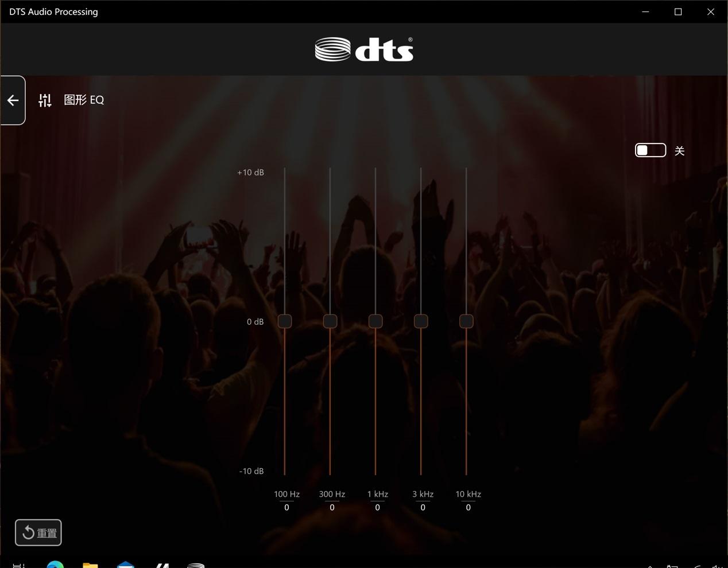Viewport: 728px width, 568px height.
Task: Click the "300 Hz" band label
Action: pyautogui.click(x=332, y=494)
